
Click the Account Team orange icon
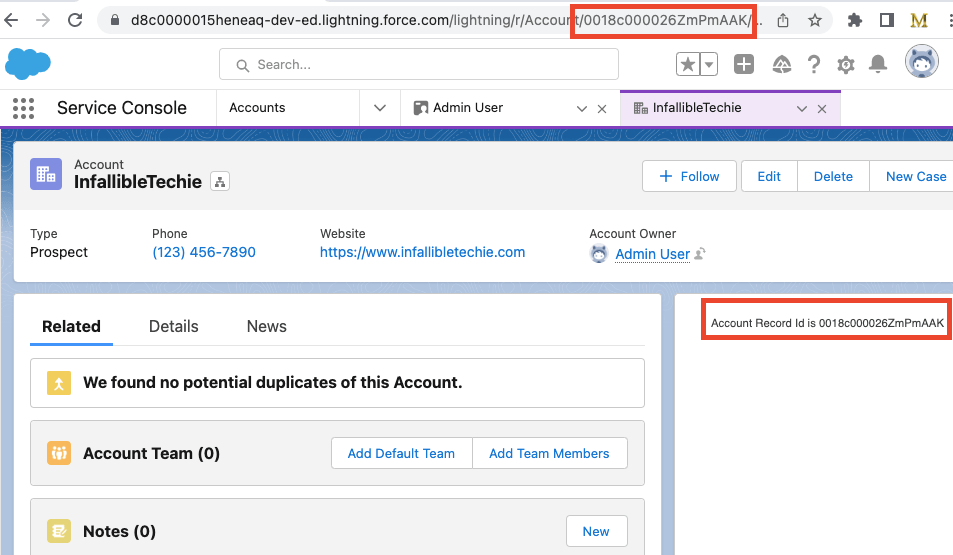click(59, 453)
